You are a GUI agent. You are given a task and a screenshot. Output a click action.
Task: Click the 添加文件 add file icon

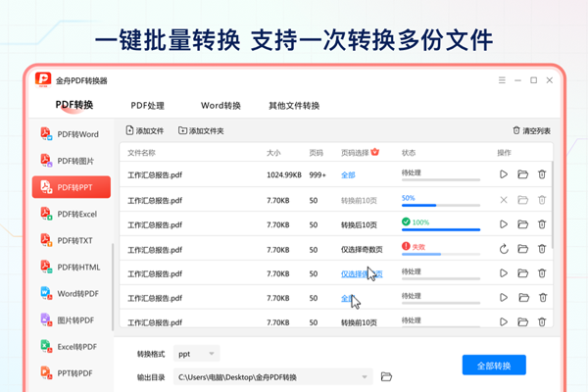pyautogui.click(x=131, y=130)
